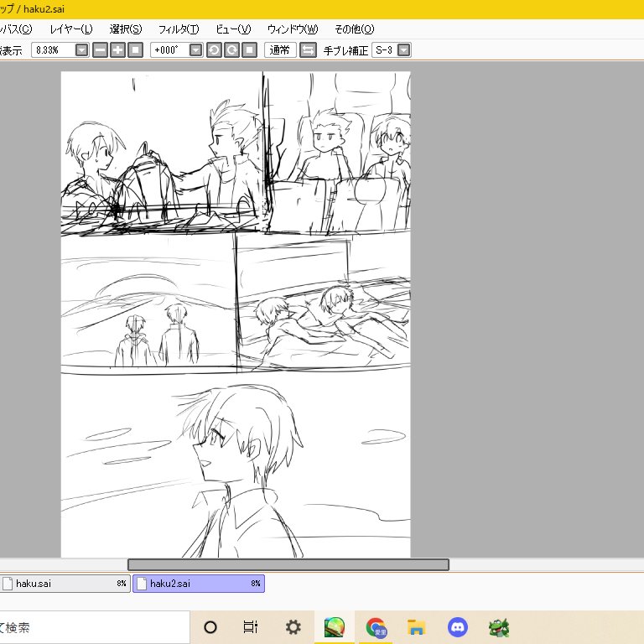Expand the zoom percentage dropdown

coord(81,50)
